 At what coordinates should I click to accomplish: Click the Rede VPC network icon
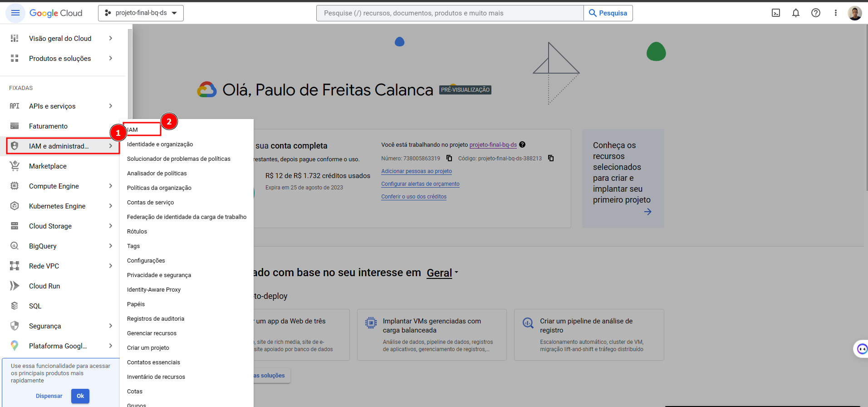15,266
